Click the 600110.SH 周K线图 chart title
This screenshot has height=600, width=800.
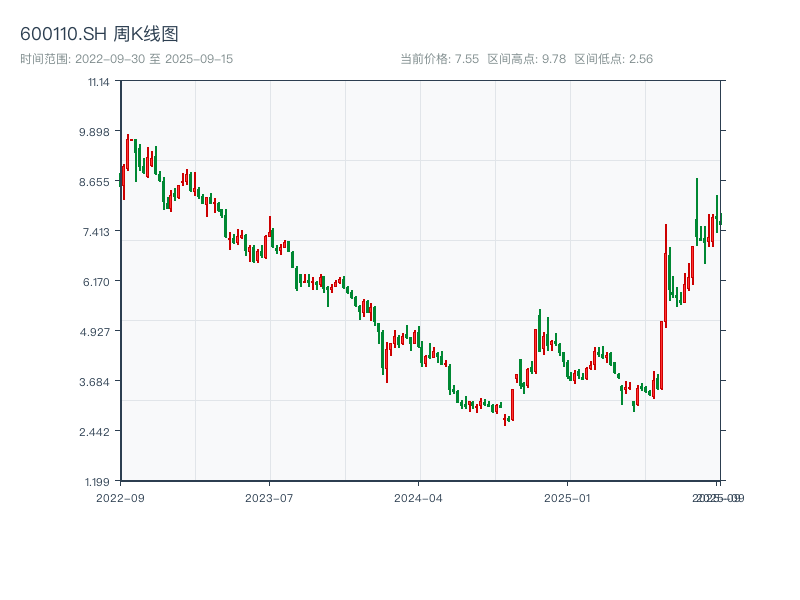[x=99, y=35]
